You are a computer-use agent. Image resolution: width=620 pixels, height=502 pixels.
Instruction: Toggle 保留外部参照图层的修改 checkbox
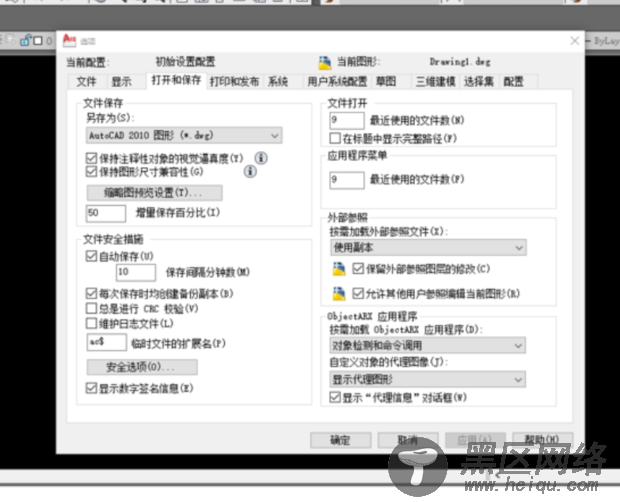[x=358, y=269]
